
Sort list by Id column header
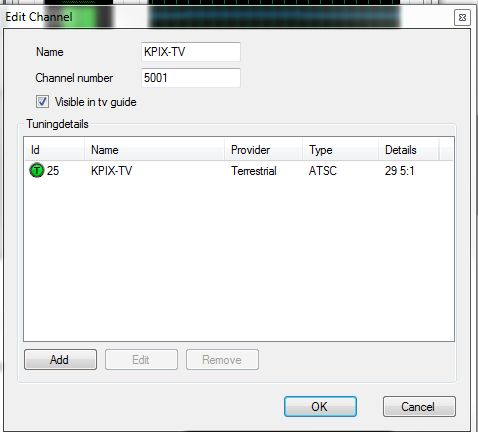tap(54, 150)
